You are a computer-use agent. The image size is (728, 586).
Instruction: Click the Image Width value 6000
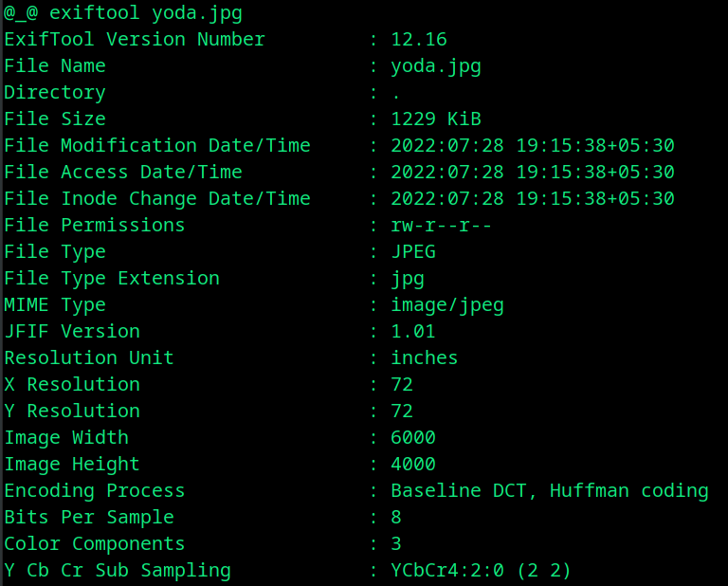pos(413,437)
